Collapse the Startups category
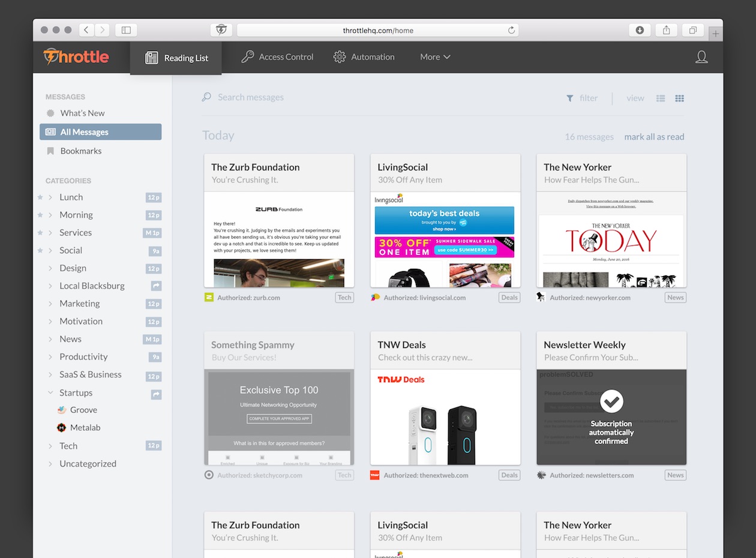 click(x=50, y=393)
